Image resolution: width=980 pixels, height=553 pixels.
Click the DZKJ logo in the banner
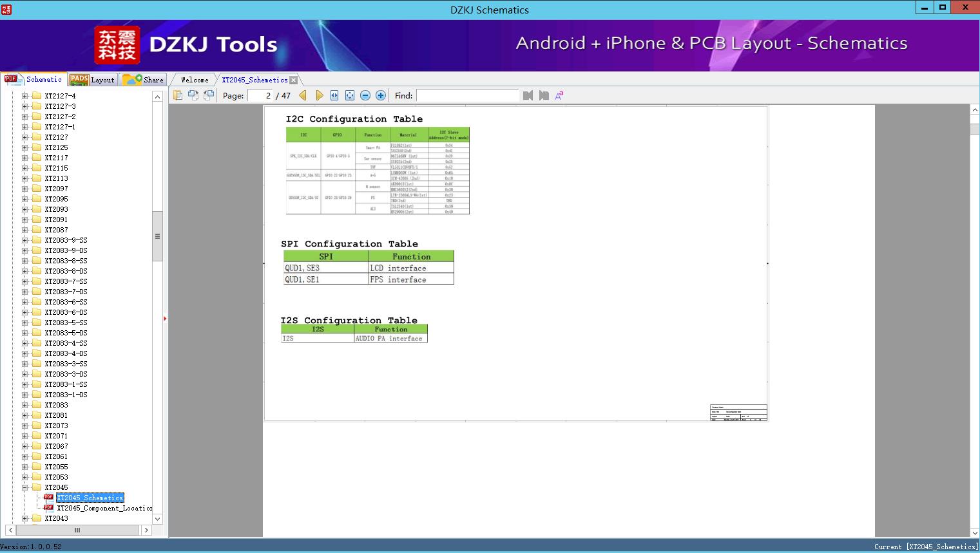pyautogui.click(x=117, y=45)
